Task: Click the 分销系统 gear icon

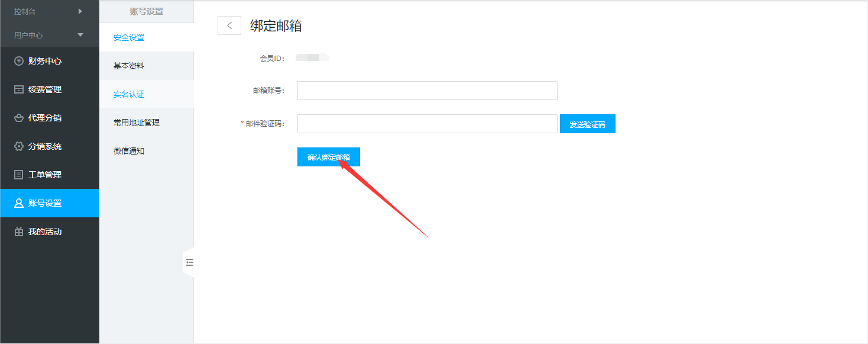Action: tap(19, 146)
